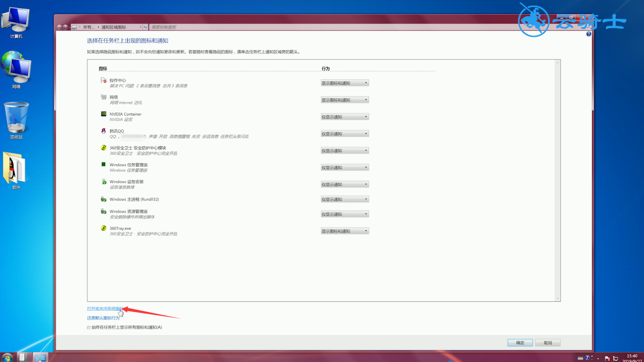Show hidden tray icons arrow
This screenshot has width=644, height=362.
pos(598,358)
